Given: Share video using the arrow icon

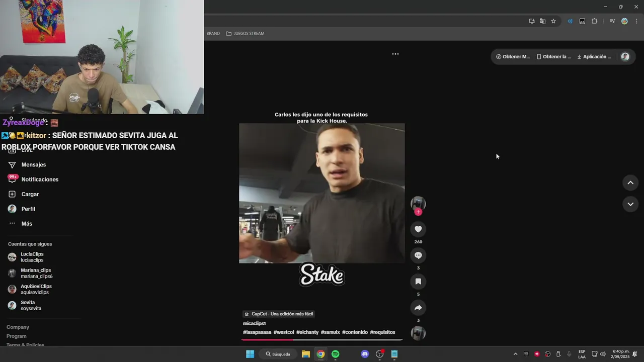Looking at the screenshot, I should (418, 308).
